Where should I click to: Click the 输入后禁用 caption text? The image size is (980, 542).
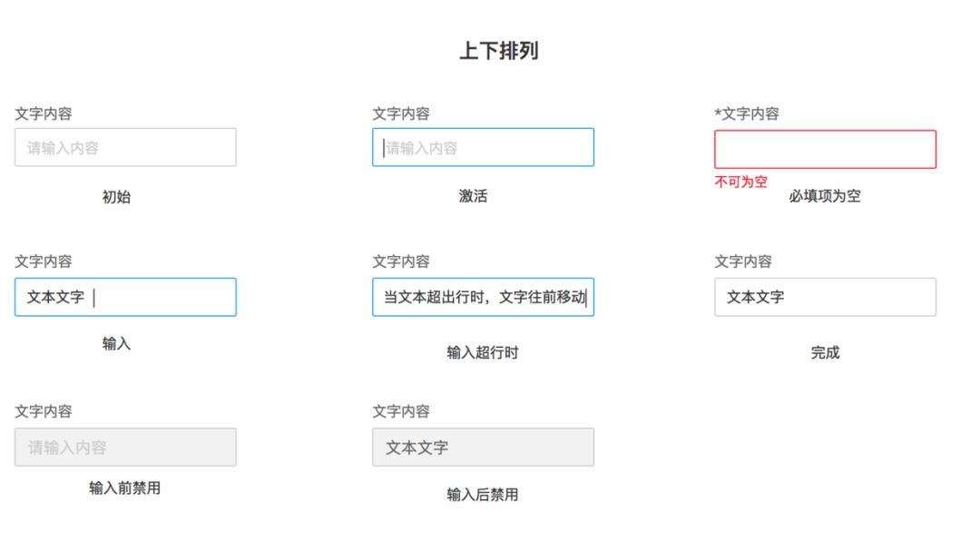click(x=482, y=494)
